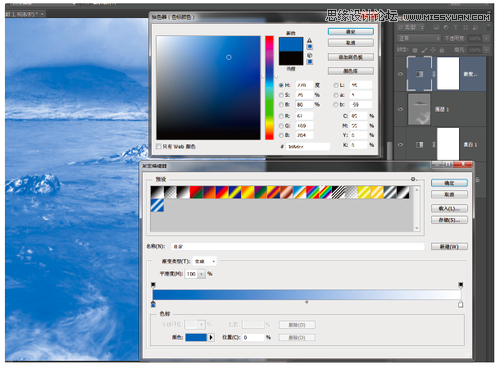Click the Add to Swatches button
Viewport: 500px width, 369px height.
351,57
